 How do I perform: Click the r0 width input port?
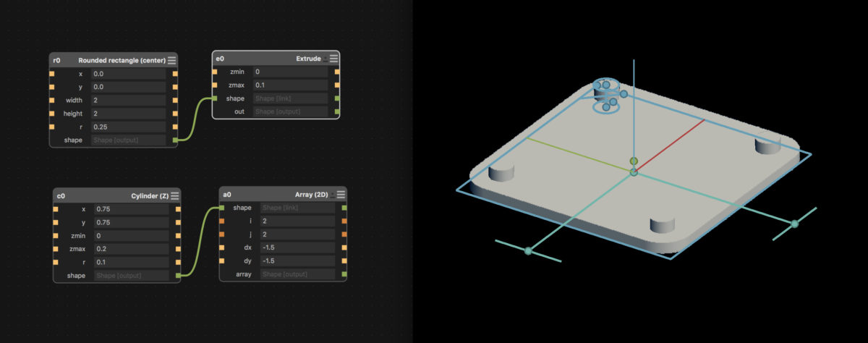tap(52, 100)
